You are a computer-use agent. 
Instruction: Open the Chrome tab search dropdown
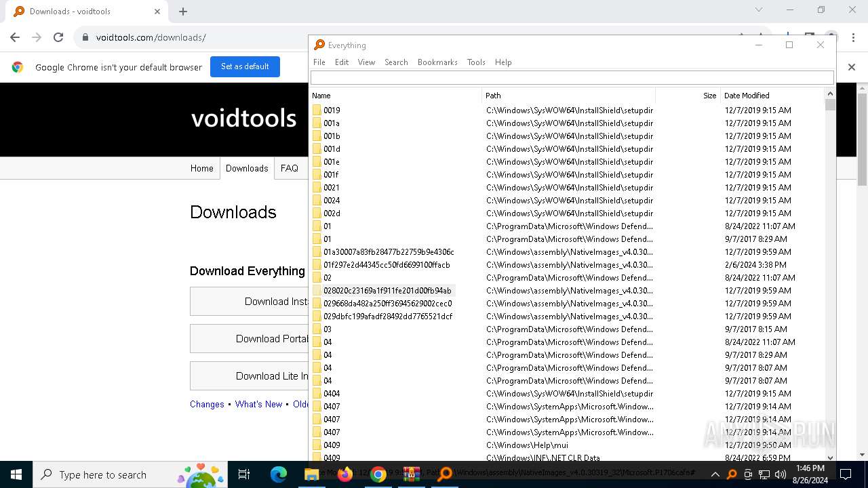click(759, 9)
